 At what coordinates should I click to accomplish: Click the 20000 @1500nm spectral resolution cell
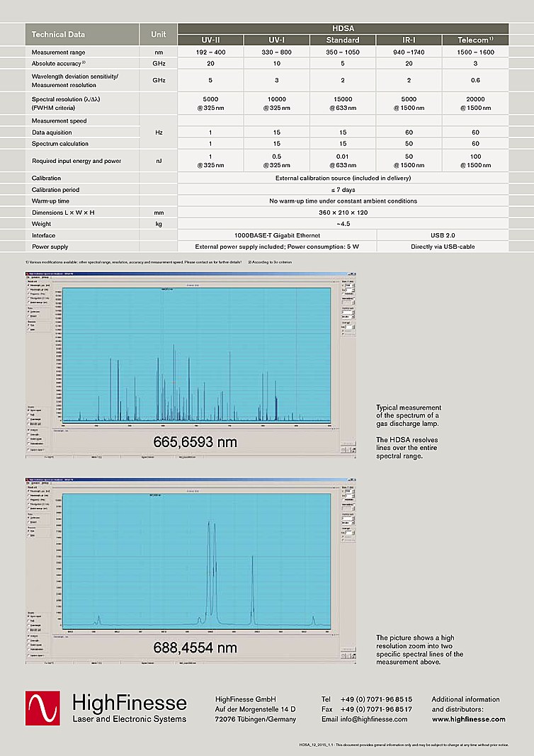[x=476, y=103]
